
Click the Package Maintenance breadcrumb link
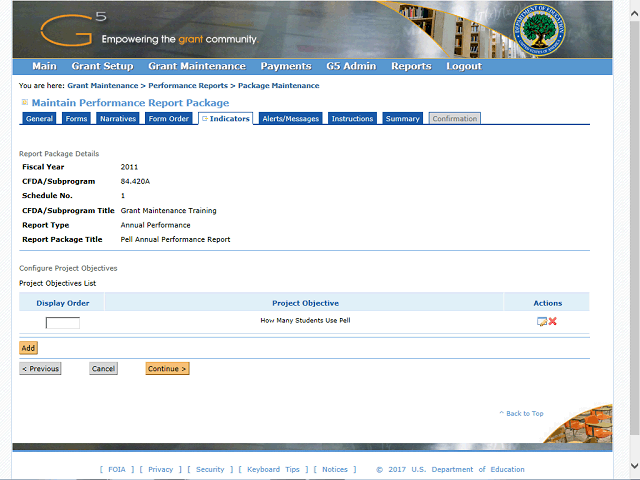pos(278,86)
